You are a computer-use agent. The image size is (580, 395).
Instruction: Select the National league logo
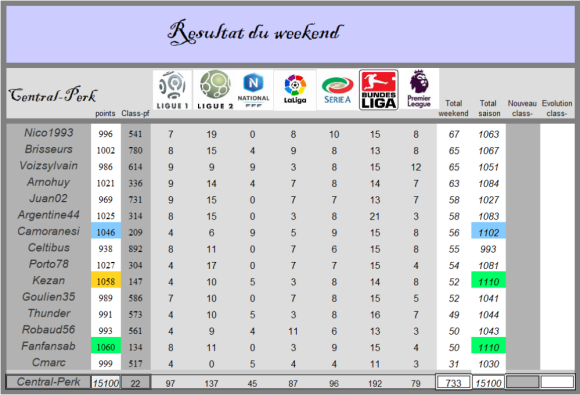(254, 90)
